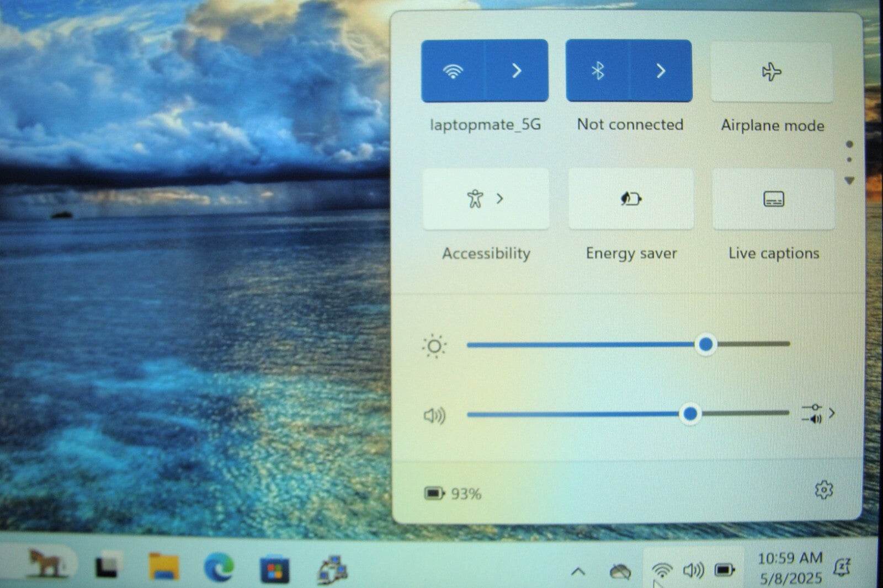Click on the brightness slider track
Screen dimensions: 883x588
(x=579, y=345)
